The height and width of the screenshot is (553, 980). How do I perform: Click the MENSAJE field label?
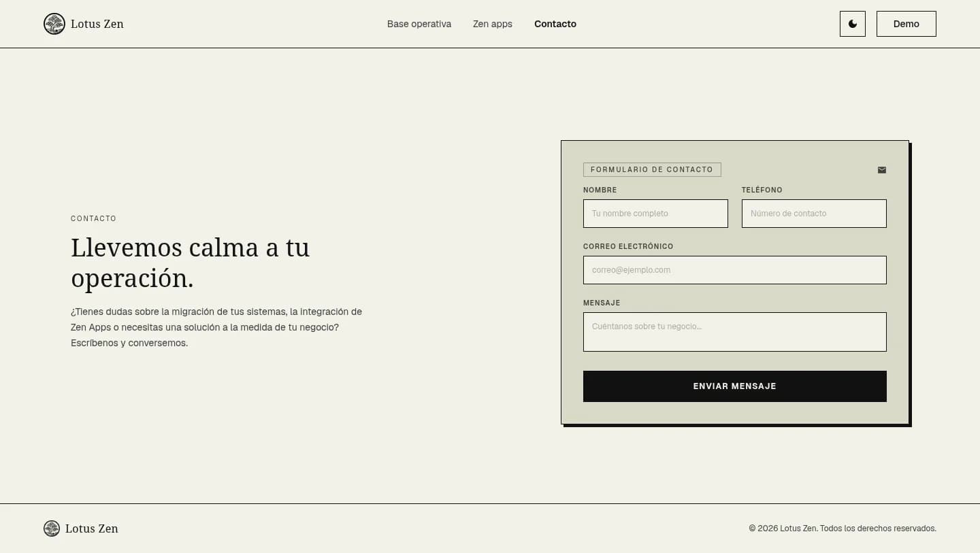coord(602,303)
